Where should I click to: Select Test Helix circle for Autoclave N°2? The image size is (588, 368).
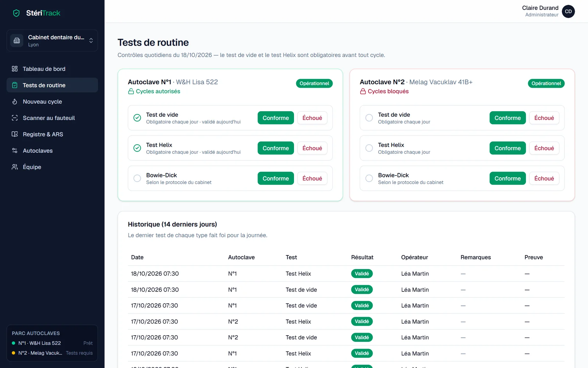[369, 148]
